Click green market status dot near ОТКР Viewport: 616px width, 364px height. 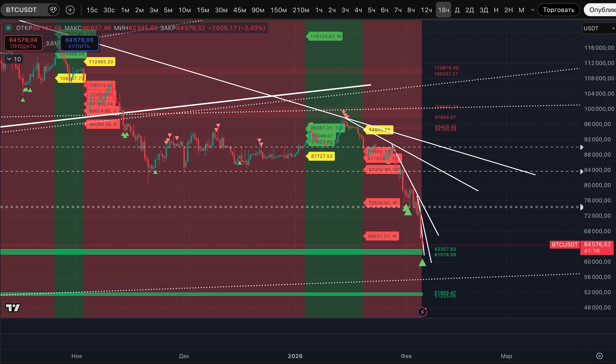[8, 28]
